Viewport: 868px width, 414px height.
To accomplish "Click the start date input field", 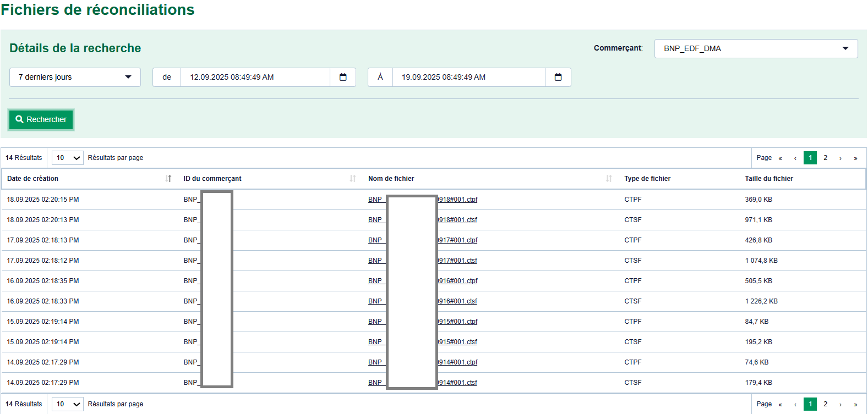I will click(x=255, y=78).
